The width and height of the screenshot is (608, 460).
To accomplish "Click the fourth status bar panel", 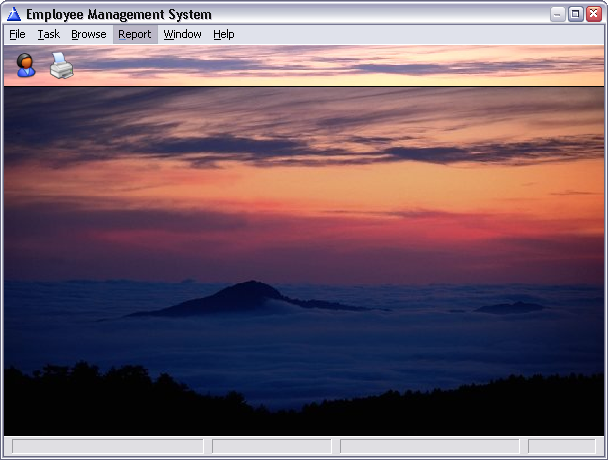I will [561, 446].
